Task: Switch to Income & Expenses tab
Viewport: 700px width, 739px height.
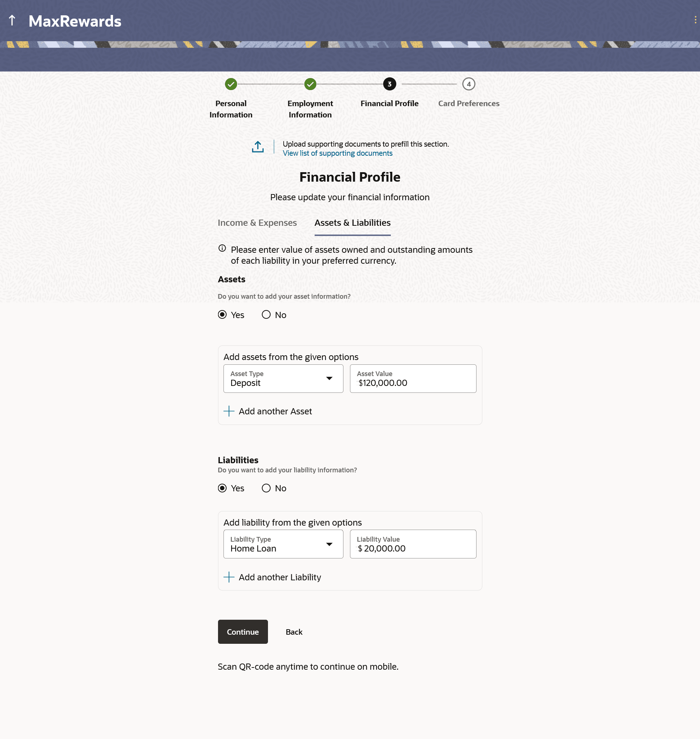Action: coord(257,223)
